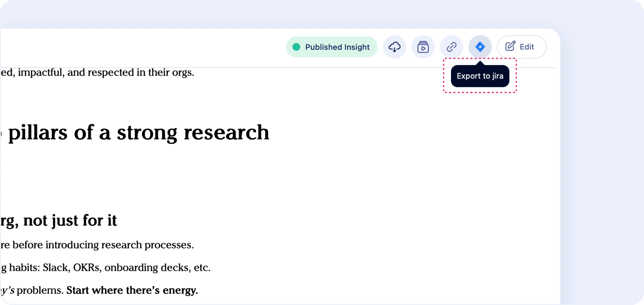
Task: Click the "impactful, and respected in their orgs" line
Action: (x=97, y=72)
